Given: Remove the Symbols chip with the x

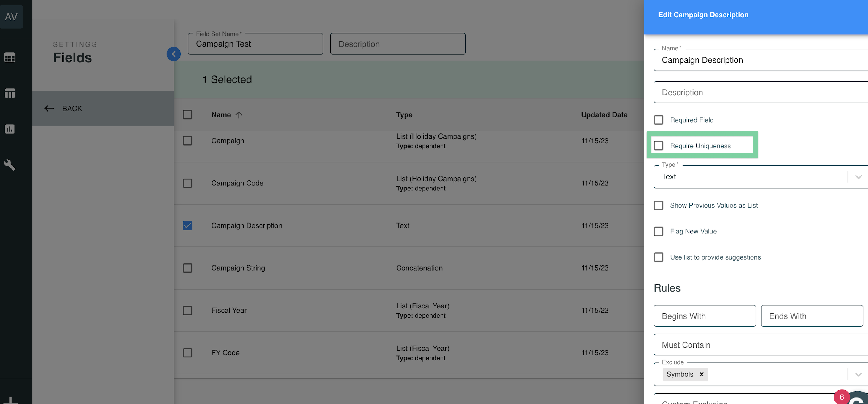Looking at the screenshot, I should 702,374.
